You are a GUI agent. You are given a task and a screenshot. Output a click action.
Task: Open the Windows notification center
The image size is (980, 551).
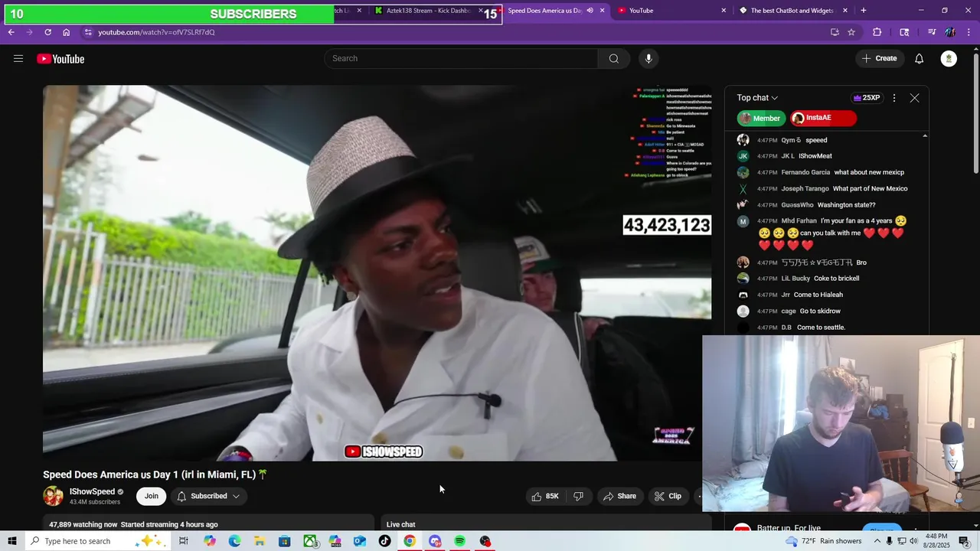964,541
